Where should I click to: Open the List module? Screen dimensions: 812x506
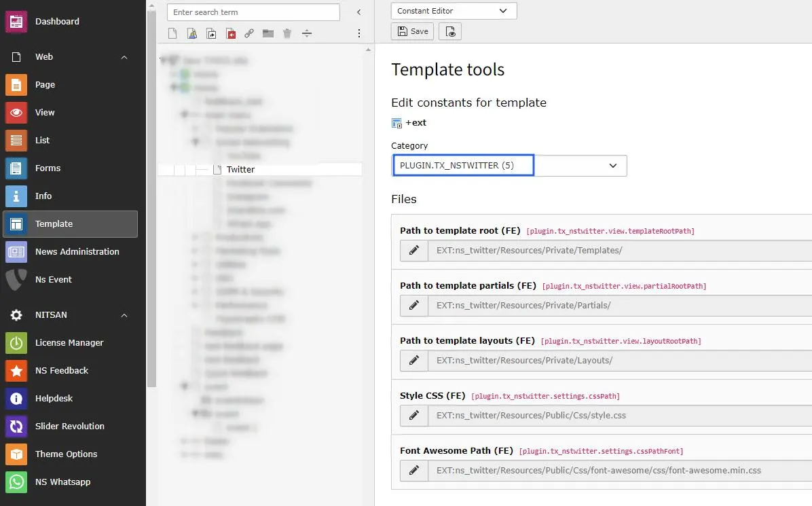click(x=70, y=141)
